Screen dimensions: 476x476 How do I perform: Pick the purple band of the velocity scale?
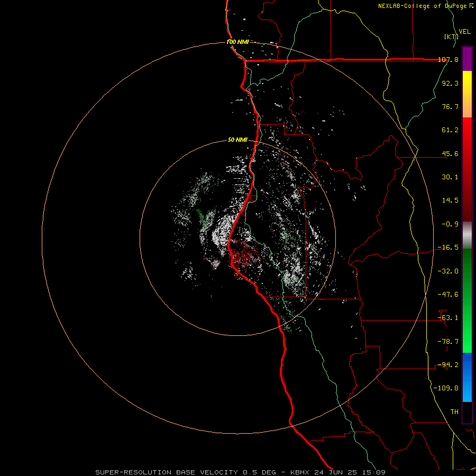pyautogui.click(x=467, y=59)
